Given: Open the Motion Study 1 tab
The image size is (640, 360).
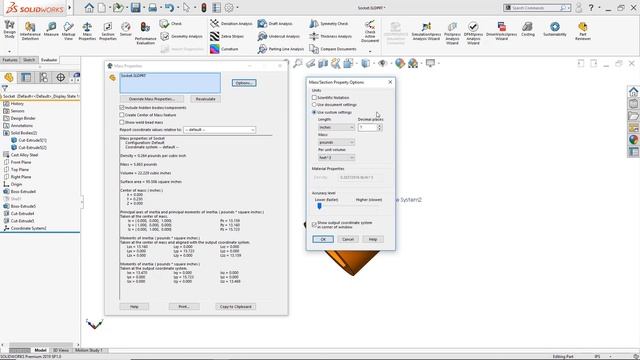Looking at the screenshot, I should 89,350.
